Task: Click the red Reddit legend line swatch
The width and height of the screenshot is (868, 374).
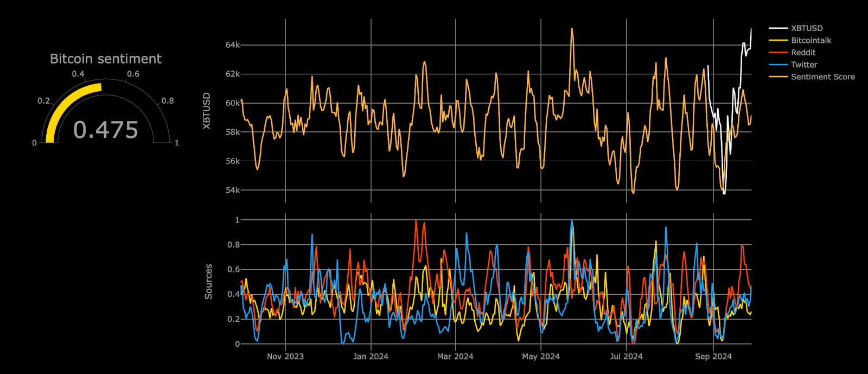Action: 778,53
